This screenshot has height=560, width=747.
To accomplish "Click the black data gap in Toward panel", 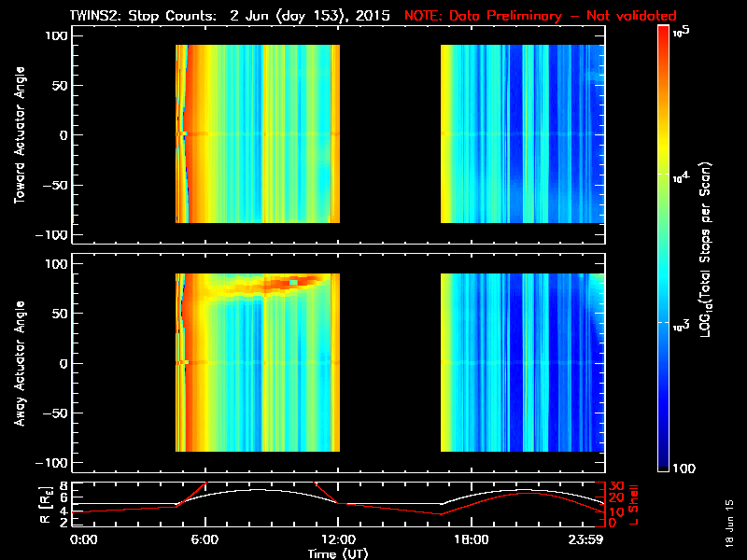I will point(389,135).
